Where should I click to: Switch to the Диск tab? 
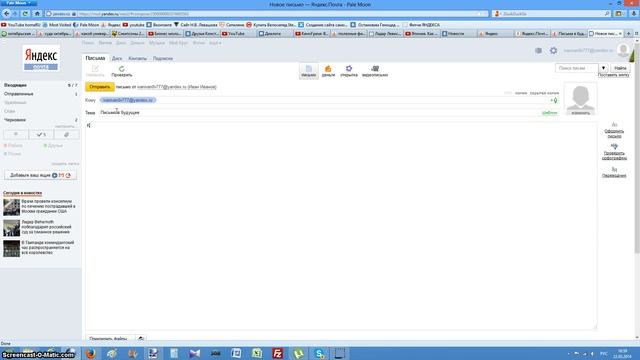[117, 58]
